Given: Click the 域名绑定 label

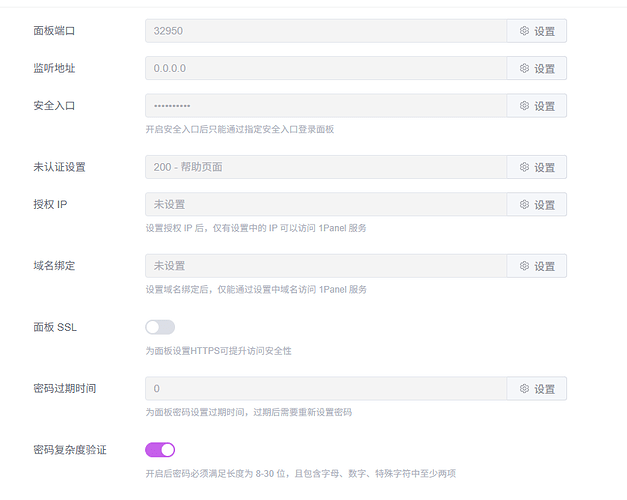Looking at the screenshot, I should [x=54, y=266].
